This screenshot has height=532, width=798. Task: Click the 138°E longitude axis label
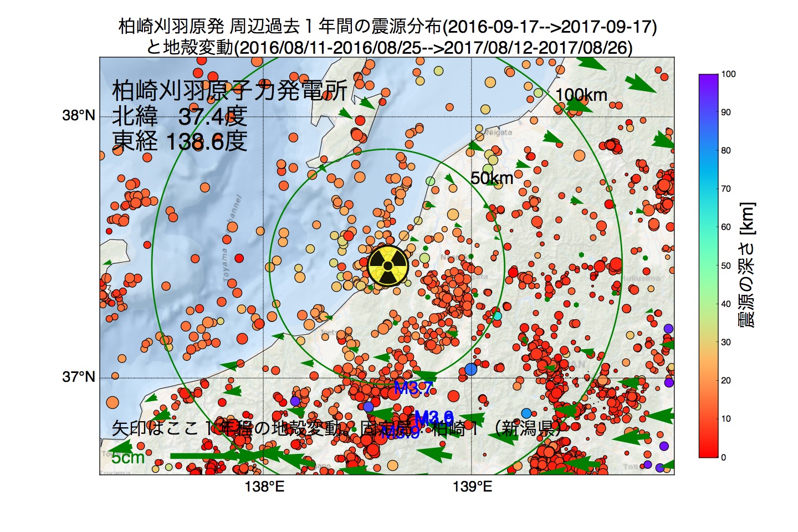264,487
